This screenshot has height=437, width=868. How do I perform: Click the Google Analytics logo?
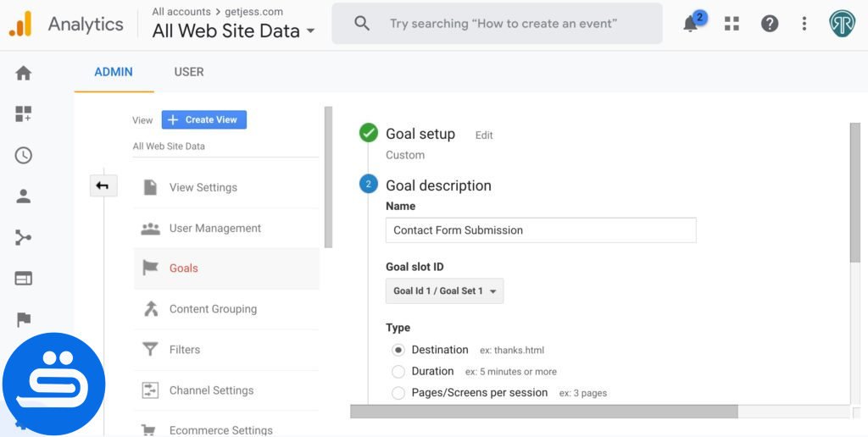click(x=20, y=24)
